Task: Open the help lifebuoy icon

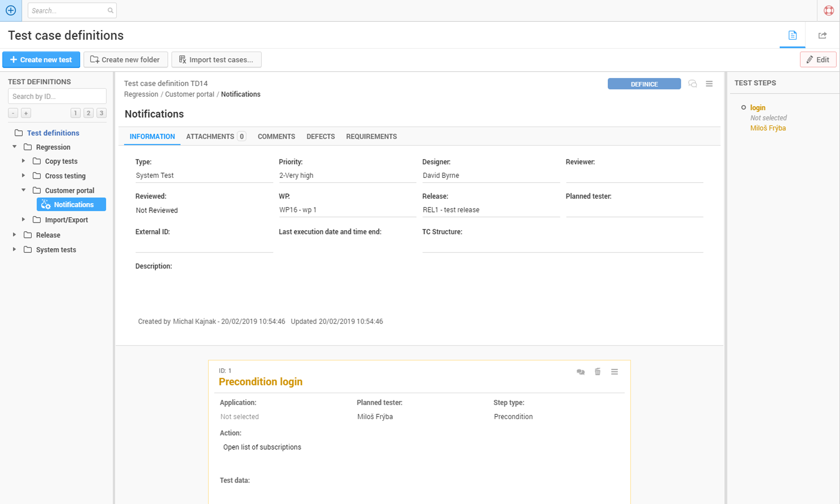Action: point(828,10)
